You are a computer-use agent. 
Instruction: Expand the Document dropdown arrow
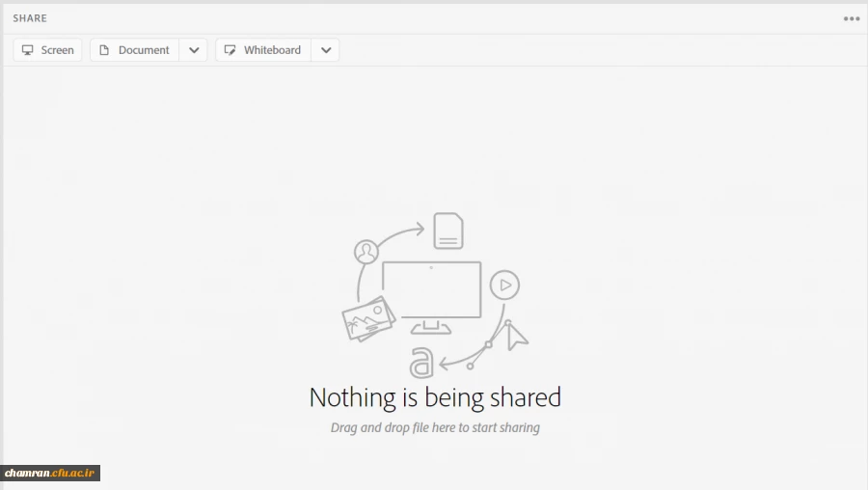(x=194, y=50)
